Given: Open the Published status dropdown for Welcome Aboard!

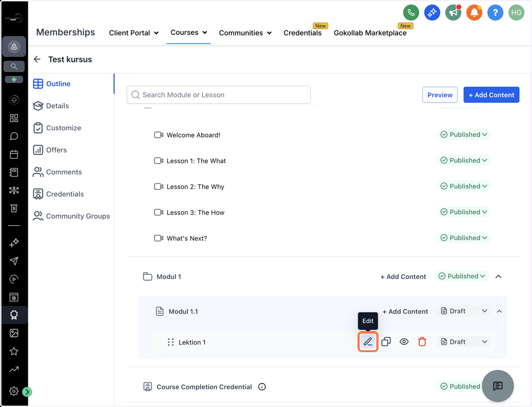Looking at the screenshot, I should 464,135.
